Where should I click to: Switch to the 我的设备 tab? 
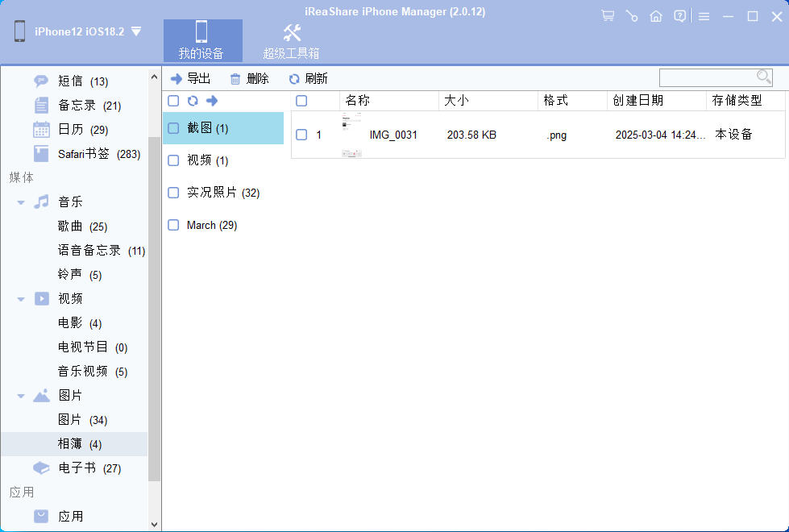[x=203, y=41]
